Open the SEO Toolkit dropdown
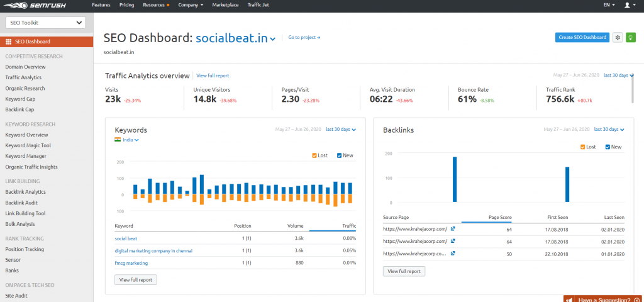This screenshot has width=644, height=302. [x=45, y=23]
